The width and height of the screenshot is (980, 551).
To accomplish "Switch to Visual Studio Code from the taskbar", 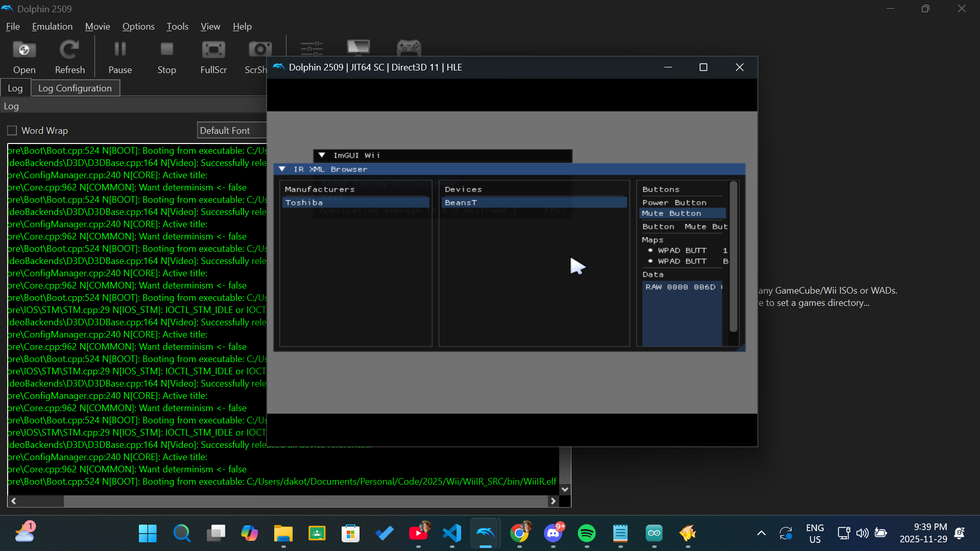I will click(x=452, y=534).
